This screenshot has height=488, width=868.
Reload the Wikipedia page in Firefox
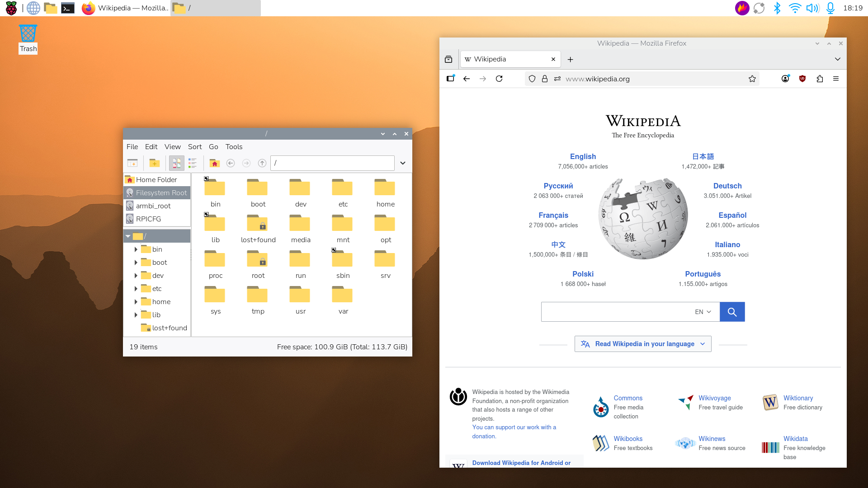pos(499,79)
